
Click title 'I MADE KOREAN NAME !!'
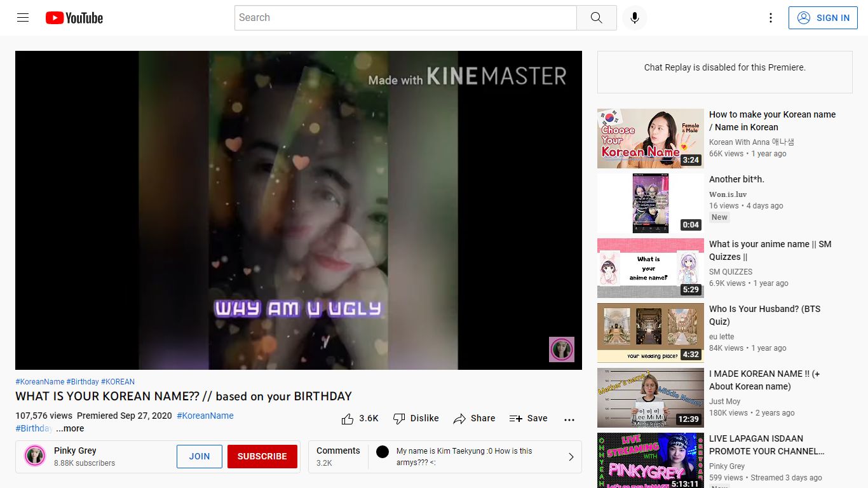tap(764, 380)
